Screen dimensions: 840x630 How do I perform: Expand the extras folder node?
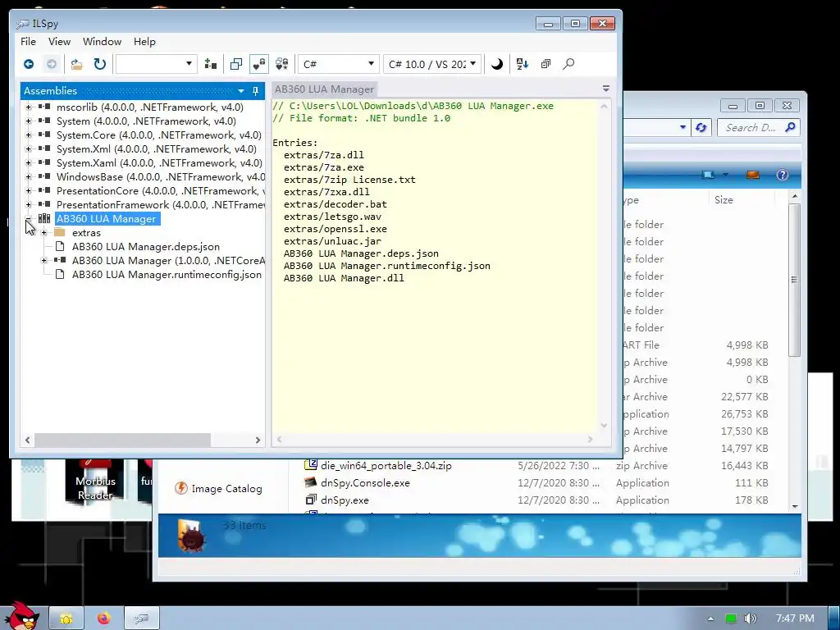pyautogui.click(x=44, y=232)
